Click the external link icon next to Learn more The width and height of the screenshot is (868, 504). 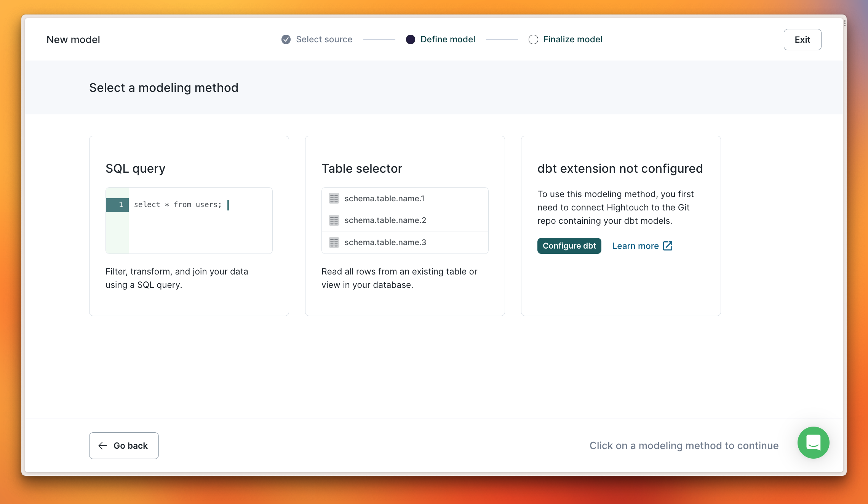(668, 246)
